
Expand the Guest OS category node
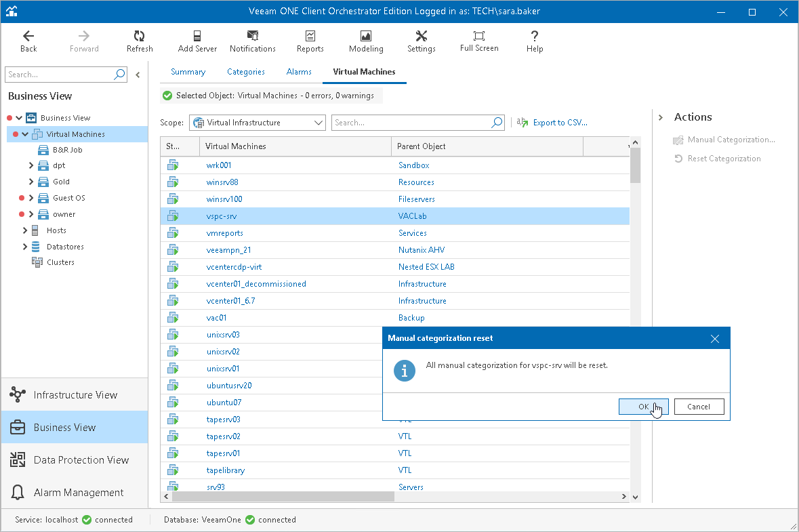(x=31, y=198)
